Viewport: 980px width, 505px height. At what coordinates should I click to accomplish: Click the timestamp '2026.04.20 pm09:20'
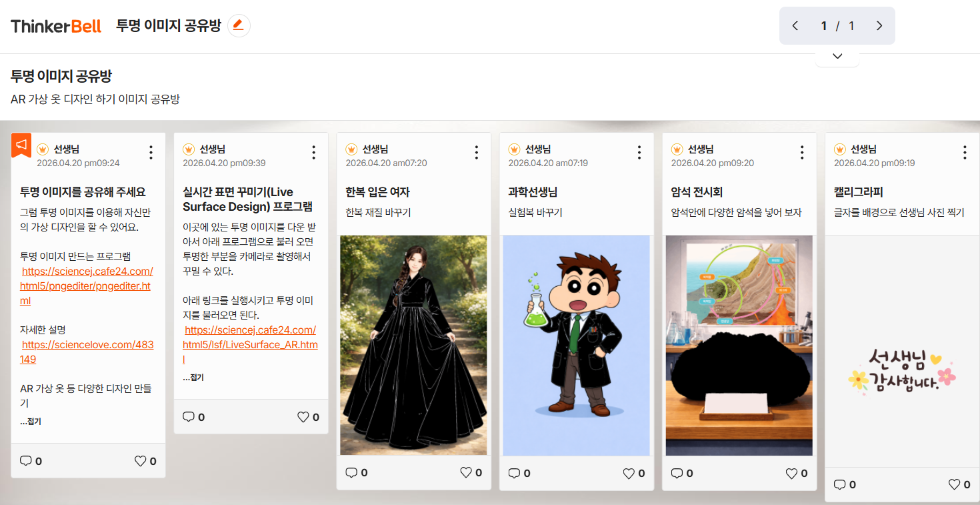point(713,163)
